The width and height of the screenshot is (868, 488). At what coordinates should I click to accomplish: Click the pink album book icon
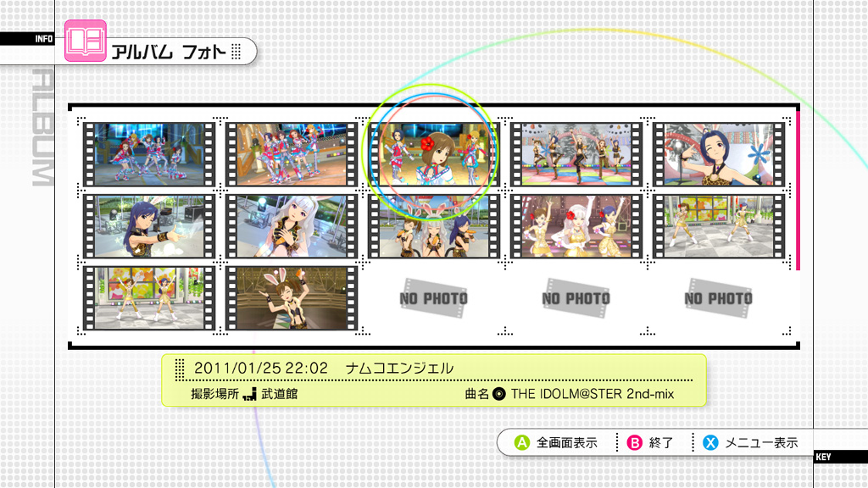click(86, 41)
